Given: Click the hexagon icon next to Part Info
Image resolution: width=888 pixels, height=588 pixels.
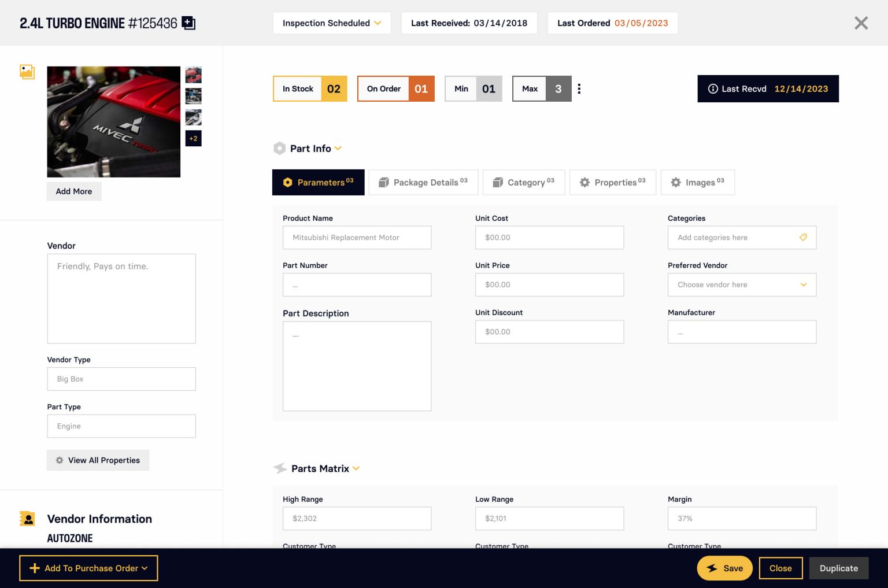Looking at the screenshot, I should click(x=279, y=149).
